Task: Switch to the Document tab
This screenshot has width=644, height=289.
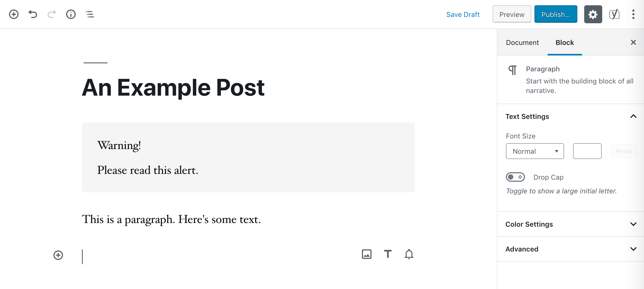Action: 522,43
